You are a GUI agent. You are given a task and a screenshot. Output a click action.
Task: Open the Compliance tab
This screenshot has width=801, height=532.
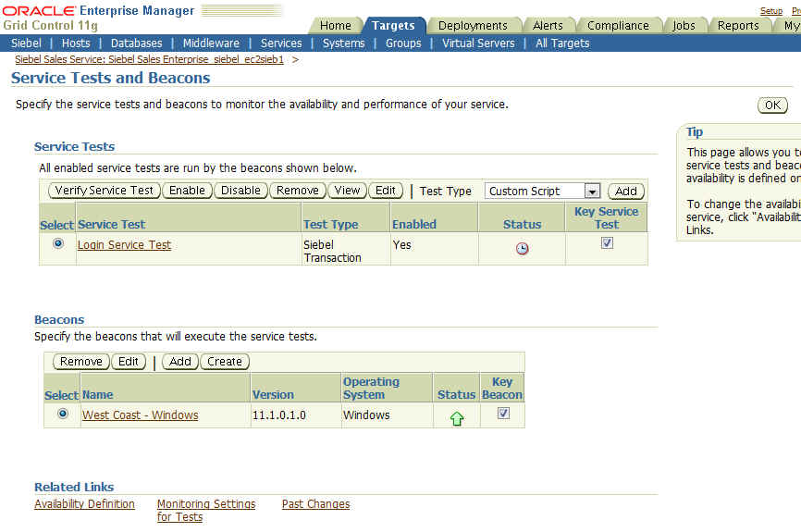pyautogui.click(x=618, y=26)
